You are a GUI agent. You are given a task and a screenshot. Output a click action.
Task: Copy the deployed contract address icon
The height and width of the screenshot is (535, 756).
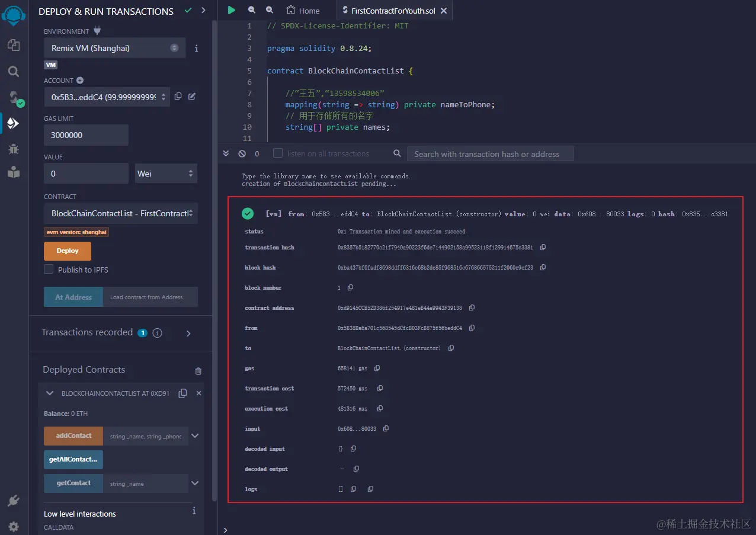click(x=183, y=393)
